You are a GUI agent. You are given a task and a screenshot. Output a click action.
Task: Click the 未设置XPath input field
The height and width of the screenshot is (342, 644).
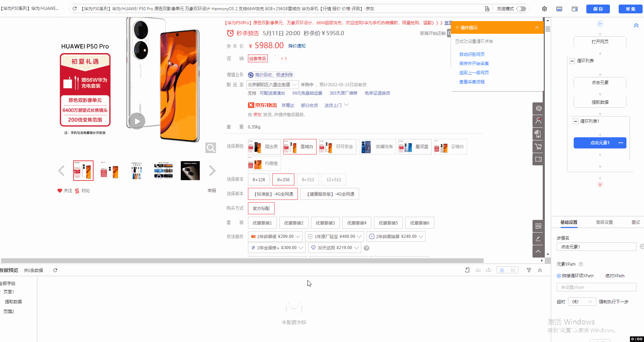coord(597,287)
